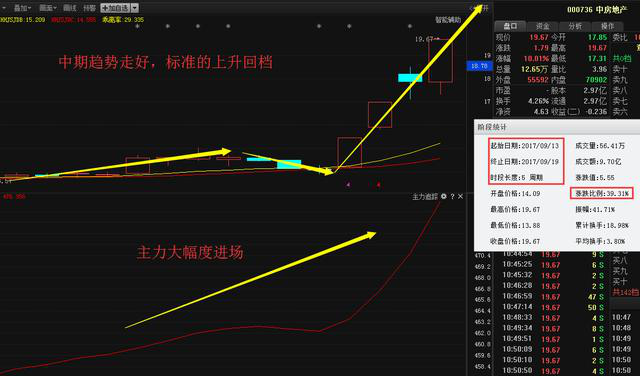The height and width of the screenshot is (376, 640).
Task: Click the last info dot marker above candles
Action: coord(409,26)
